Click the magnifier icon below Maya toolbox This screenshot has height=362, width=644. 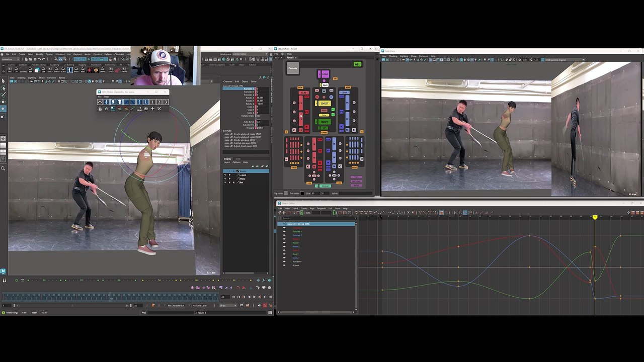tap(3, 168)
